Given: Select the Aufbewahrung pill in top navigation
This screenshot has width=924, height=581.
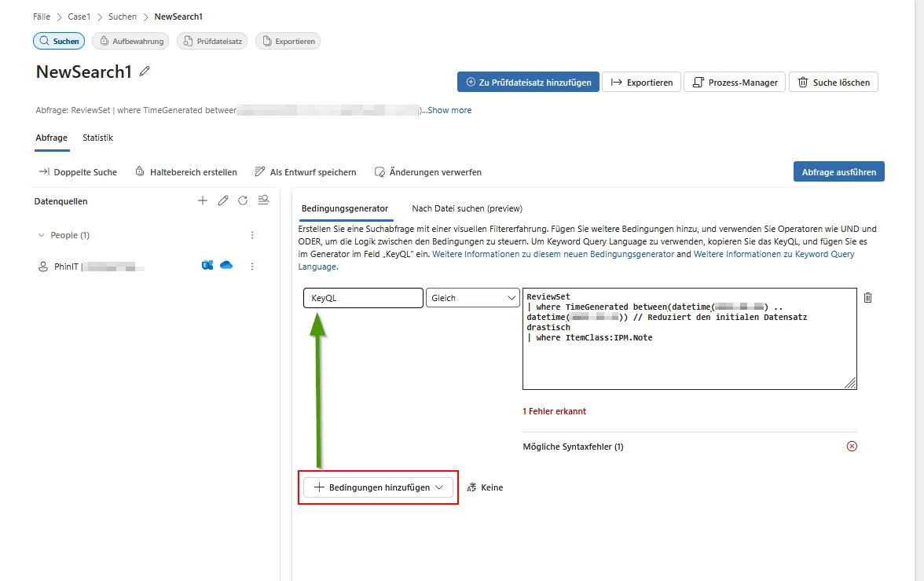Looking at the screenshot, I should tap(130, 41).
